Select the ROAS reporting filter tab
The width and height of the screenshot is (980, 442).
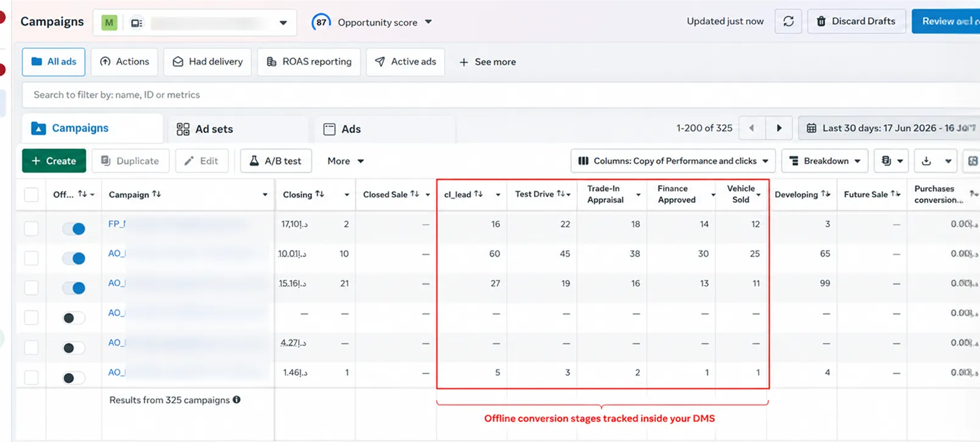309,62
